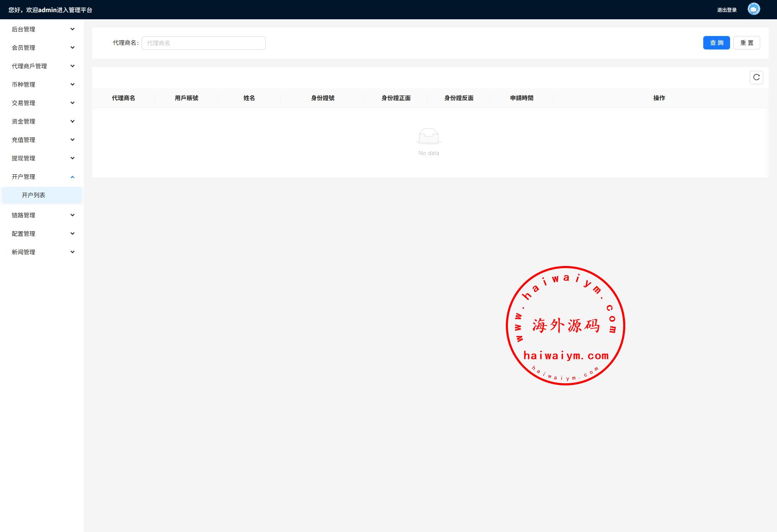
Task: Click 退出登录 to log out
Action: click(x=727, y=10)
